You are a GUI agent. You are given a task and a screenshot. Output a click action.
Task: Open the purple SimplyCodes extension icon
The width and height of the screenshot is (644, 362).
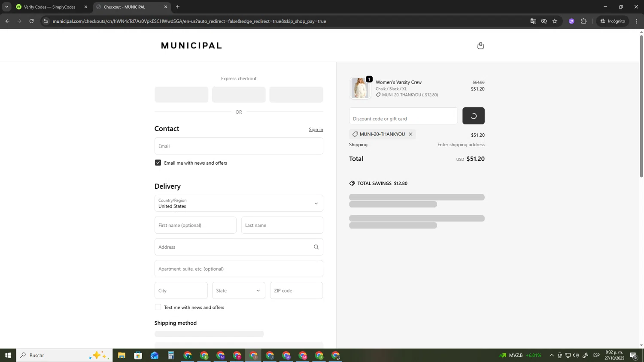tap(571, 21)
